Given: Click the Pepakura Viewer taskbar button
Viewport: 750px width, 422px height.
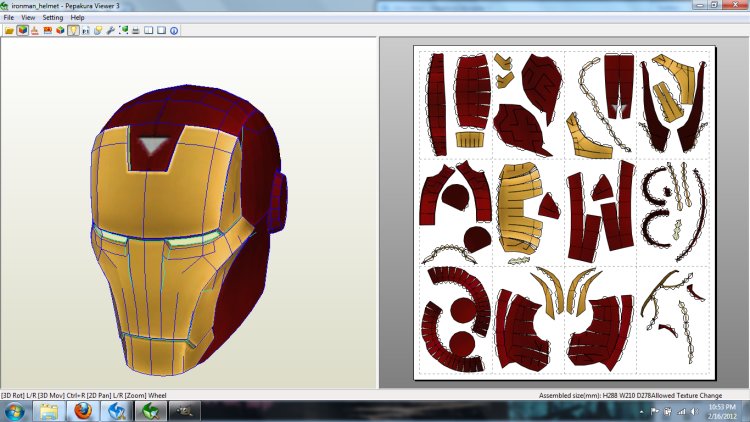Looking at the screenshot, I should [151, 411].
